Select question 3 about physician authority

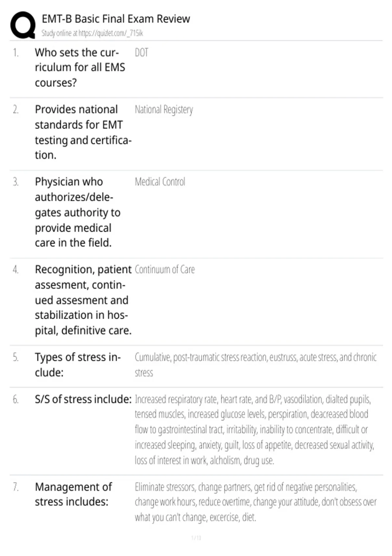coord(78,212)
